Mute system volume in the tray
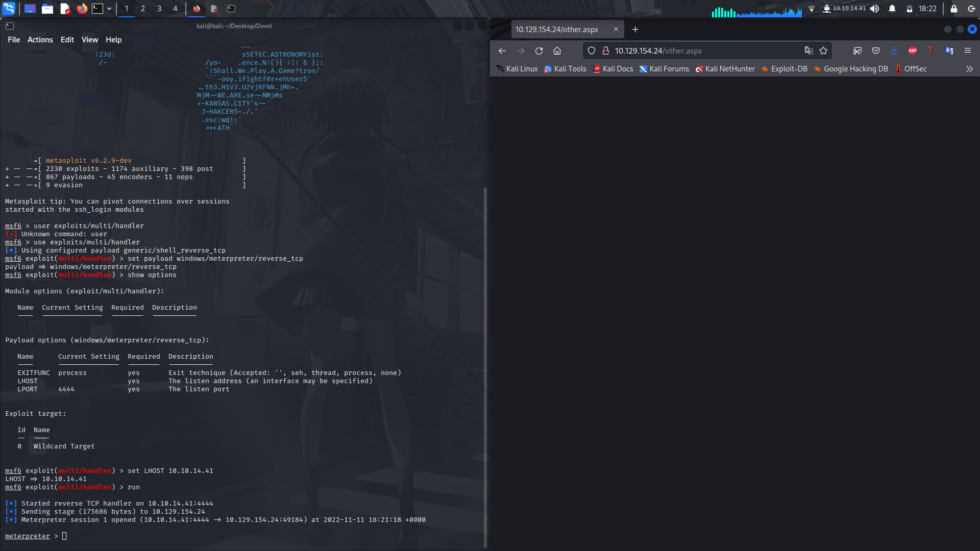Viewport: 980px width, 551px height. click(x=875, y=9)
